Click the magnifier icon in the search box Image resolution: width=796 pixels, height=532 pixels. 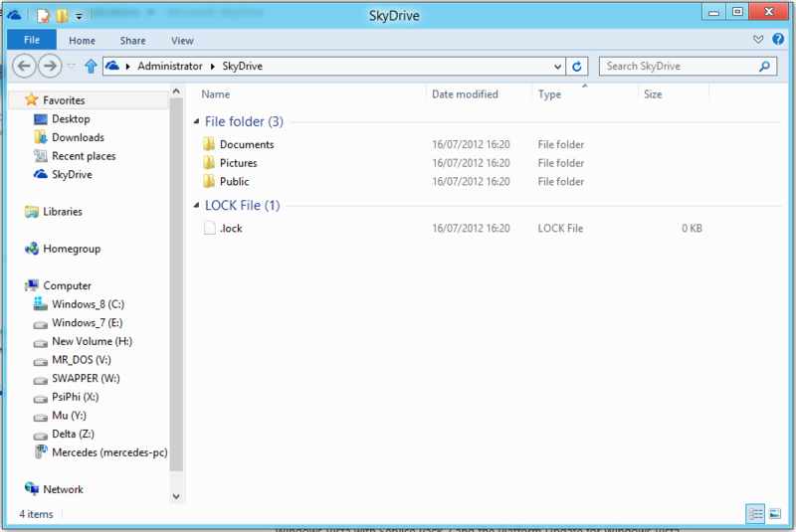(764, 67)
